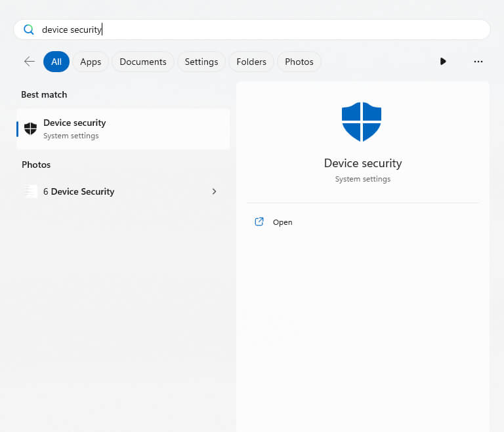Select the 6 Device Security photo thumbnail

tap(31, 191)
